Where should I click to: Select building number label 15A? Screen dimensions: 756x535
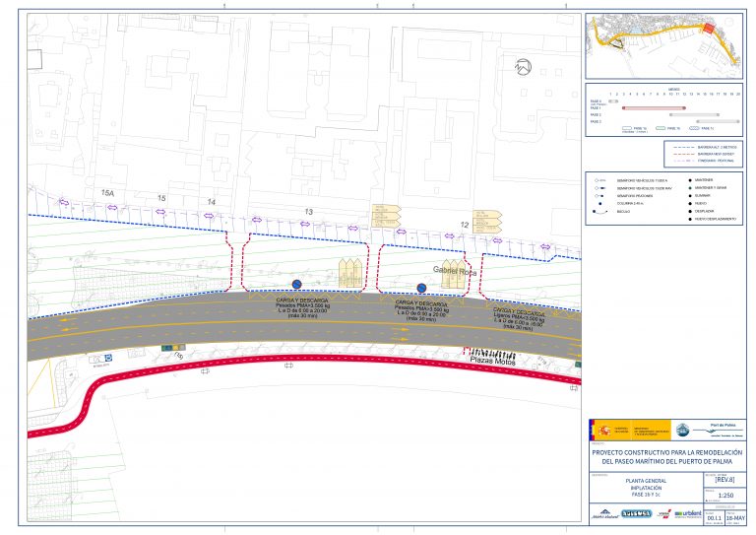107,193
